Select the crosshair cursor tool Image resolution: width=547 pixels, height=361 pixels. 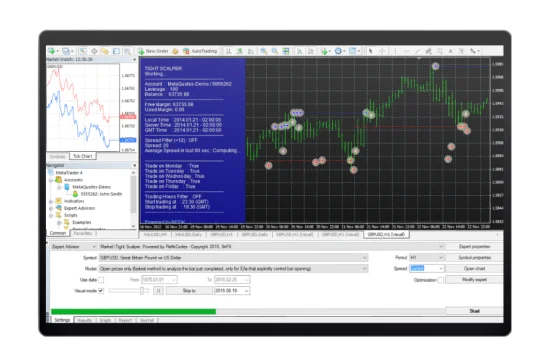tap(382, 51)
